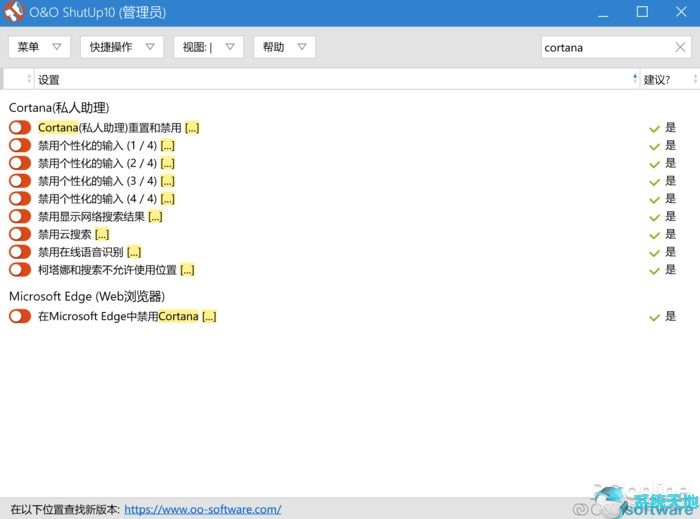The height and width of the screenshot is (519, 700).
Task: Click the O&O ShutUp10 app logo icon
Action: click(13, 12)
